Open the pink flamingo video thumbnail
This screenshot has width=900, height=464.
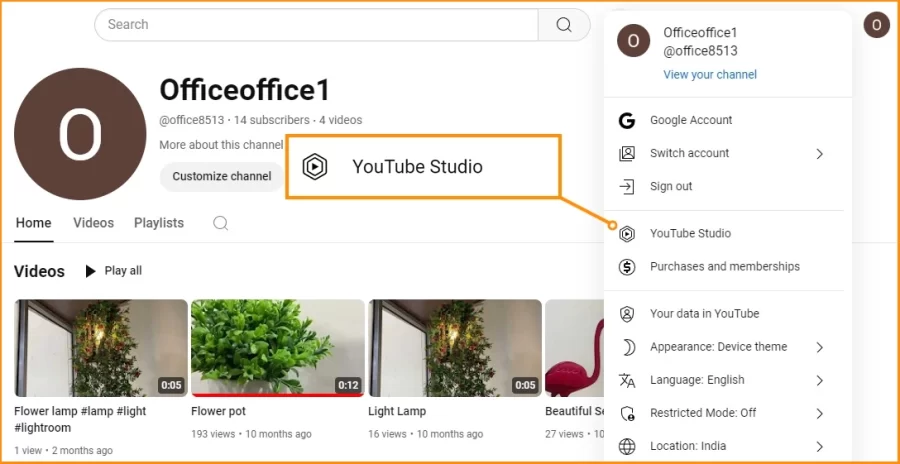(x=575, y=348)
